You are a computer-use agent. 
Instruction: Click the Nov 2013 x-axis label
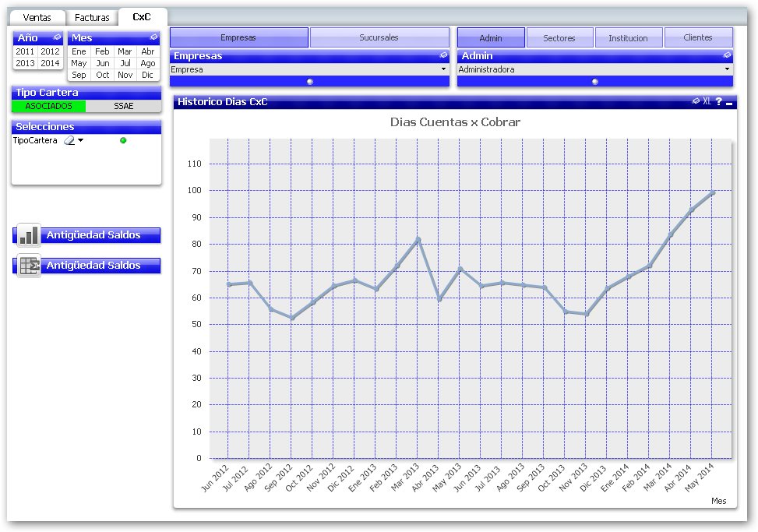coord(574,477)
